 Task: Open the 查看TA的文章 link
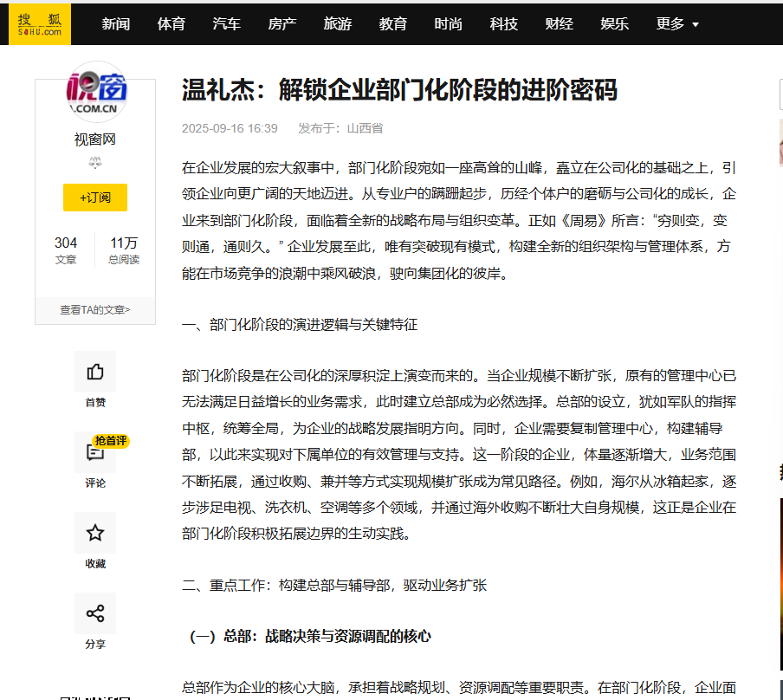pos(95,309)
